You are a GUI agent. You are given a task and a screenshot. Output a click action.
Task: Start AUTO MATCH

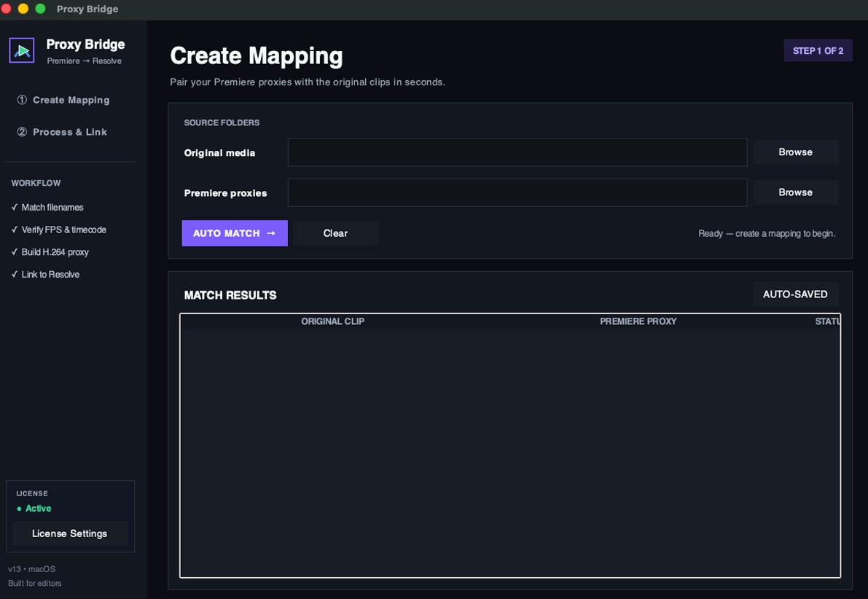235,233
